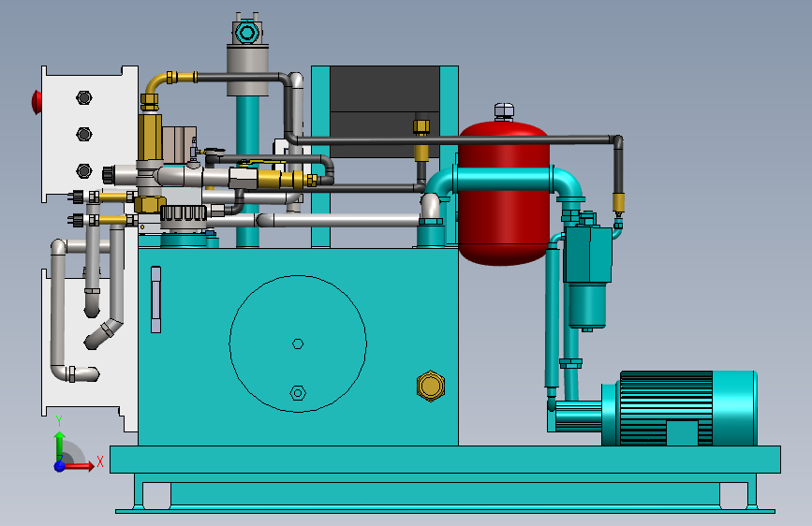Select the red emergency button on the white panel
The height and width of the screenshot is (526, 812).
coord(37,102)
